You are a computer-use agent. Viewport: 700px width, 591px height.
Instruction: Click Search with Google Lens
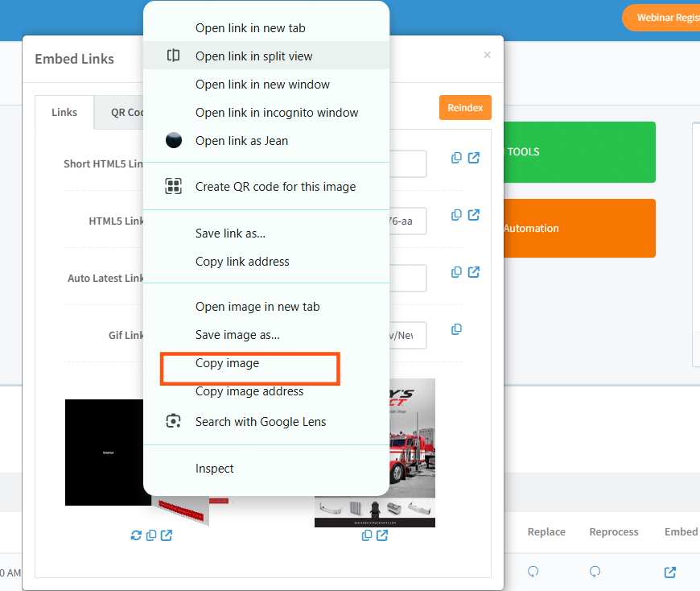click(261, 422)
